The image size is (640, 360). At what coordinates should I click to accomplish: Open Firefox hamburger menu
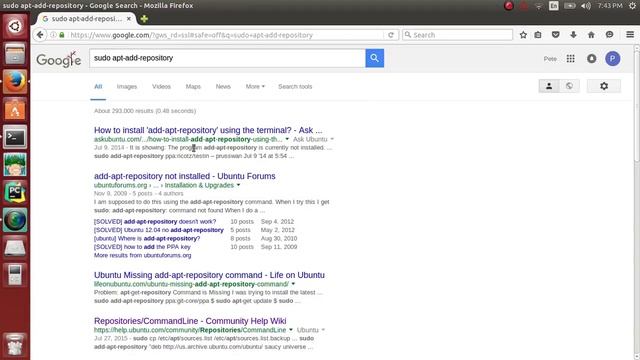click(x=630, y=35)
